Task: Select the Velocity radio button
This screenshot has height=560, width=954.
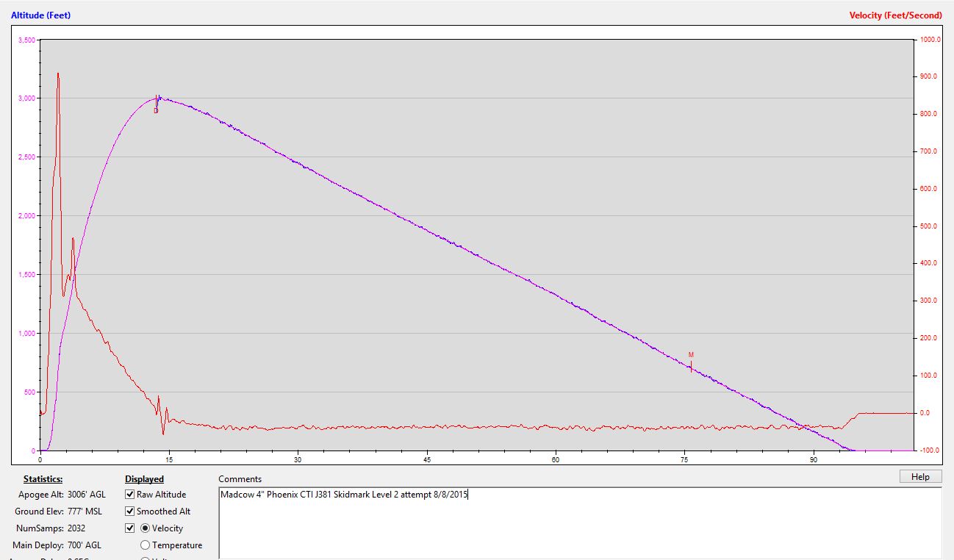Action: click(x=145, y=528)
